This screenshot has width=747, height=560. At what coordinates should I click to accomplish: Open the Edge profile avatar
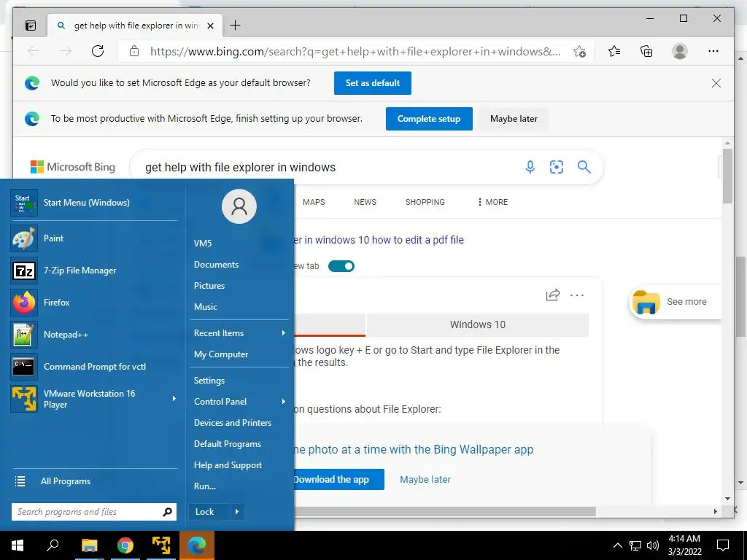680,51
